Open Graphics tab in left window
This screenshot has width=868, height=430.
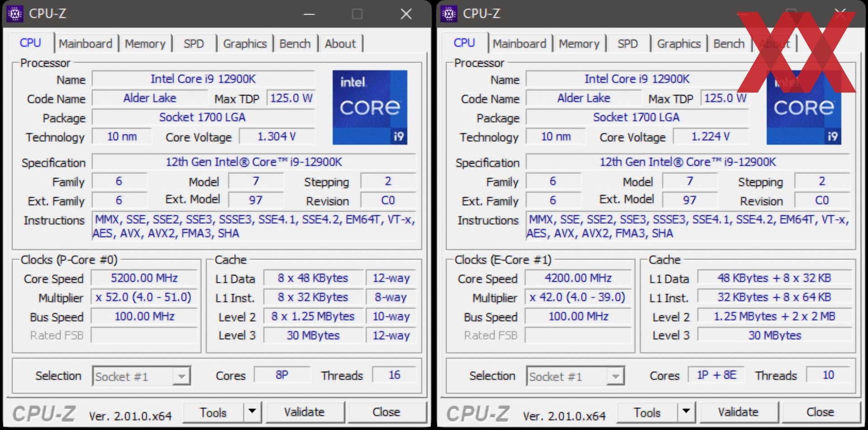tap(245, 44)
